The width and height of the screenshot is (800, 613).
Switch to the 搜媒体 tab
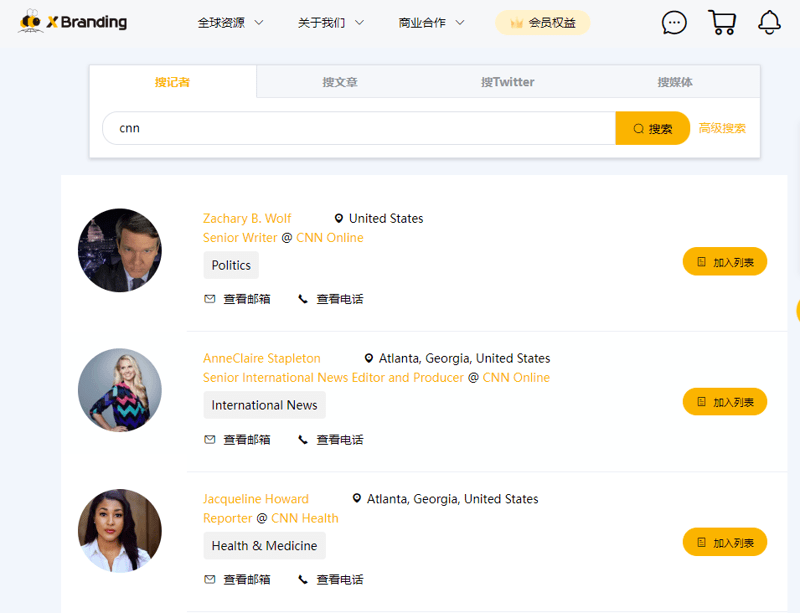675,82
